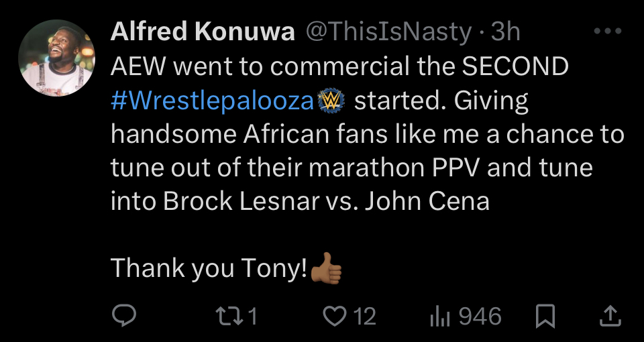Open view analytics bar chart icon

[439, 316]
